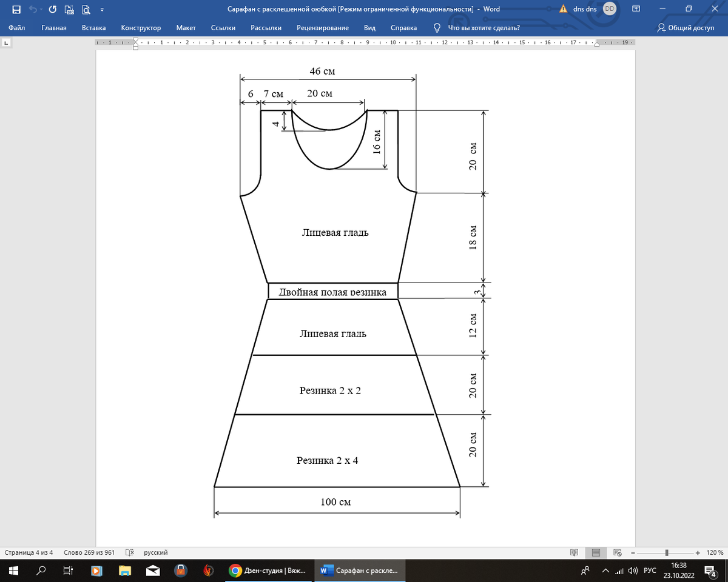Open the padlock VPN app in taskbar
Viewport: 728px width, 582px height.
tap(180, 570)
